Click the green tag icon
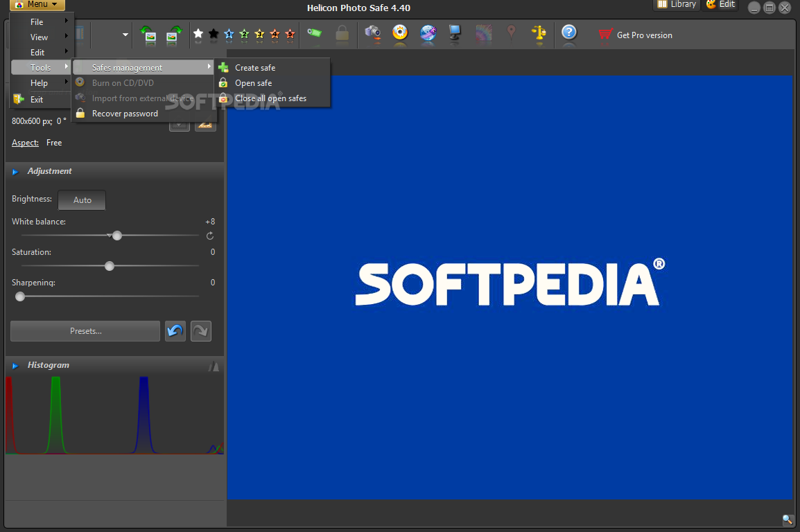This screenshot has width=800, height=532. [x=314, y=33]
